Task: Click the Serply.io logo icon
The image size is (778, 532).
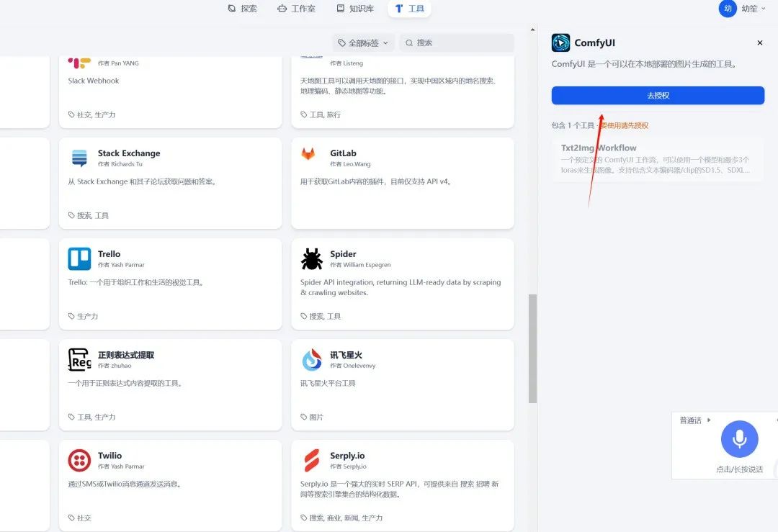Action: (x=312, y=460)
